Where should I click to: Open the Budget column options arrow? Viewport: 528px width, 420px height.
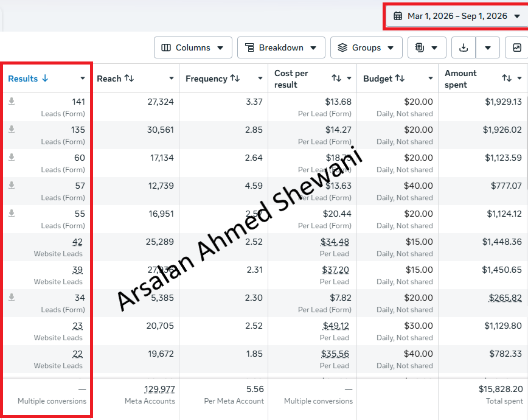[430, 79]
